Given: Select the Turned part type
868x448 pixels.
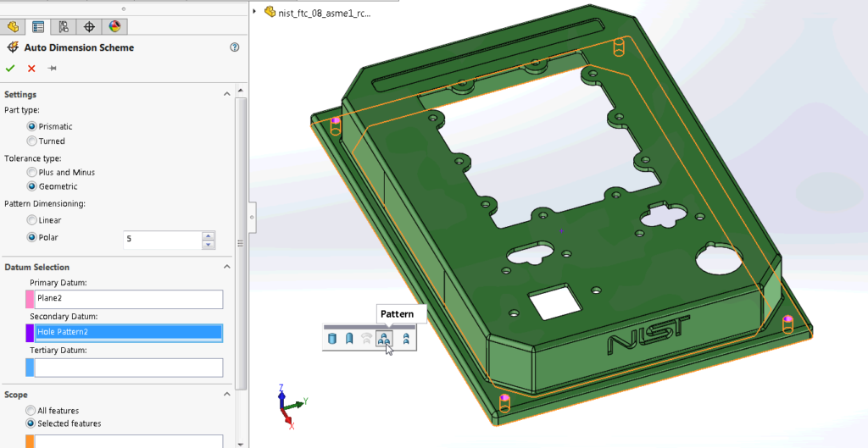Looking at the screenshot, I should pos(32,141).
